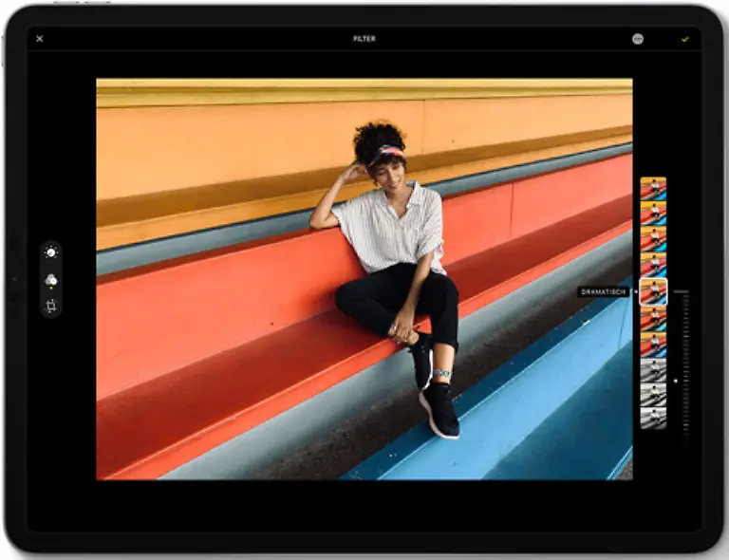This screenshot has height=560, width=729.
Task: Click the filter intensity slider track
Action: [x=682, y=361]
